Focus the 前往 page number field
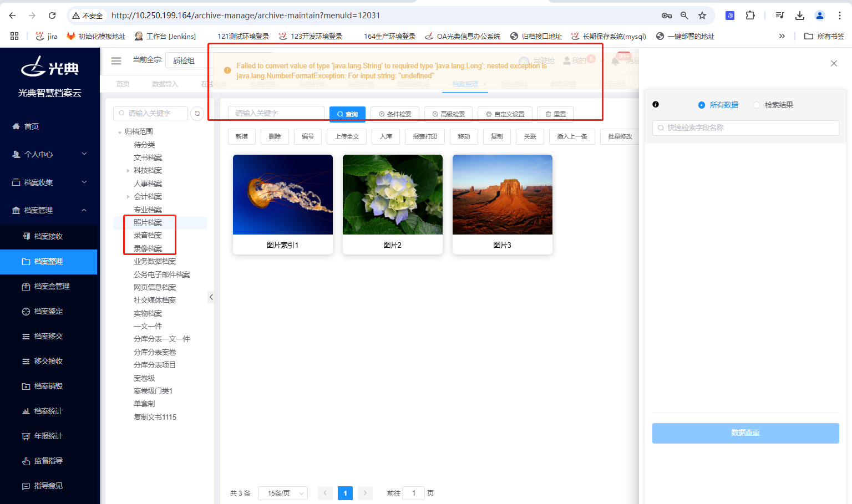This screenshot has height=504, width=852. (413, 493)
